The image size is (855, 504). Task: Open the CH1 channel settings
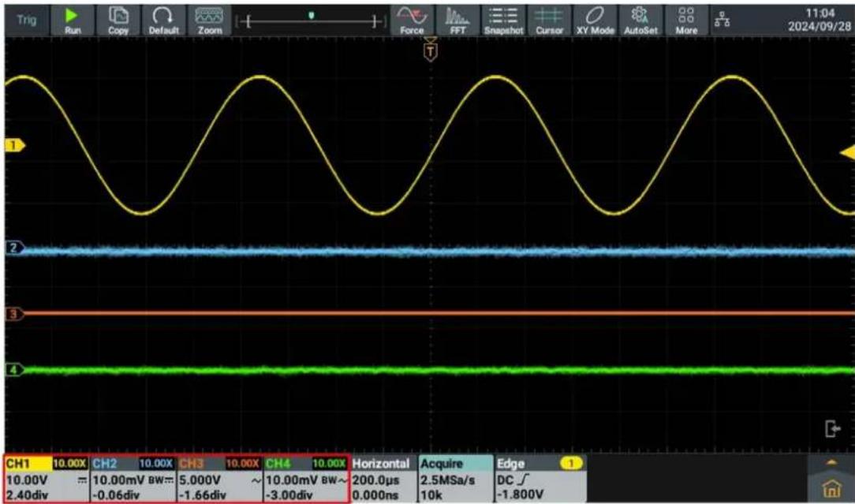pyautogui.click(x=47, y=479)
